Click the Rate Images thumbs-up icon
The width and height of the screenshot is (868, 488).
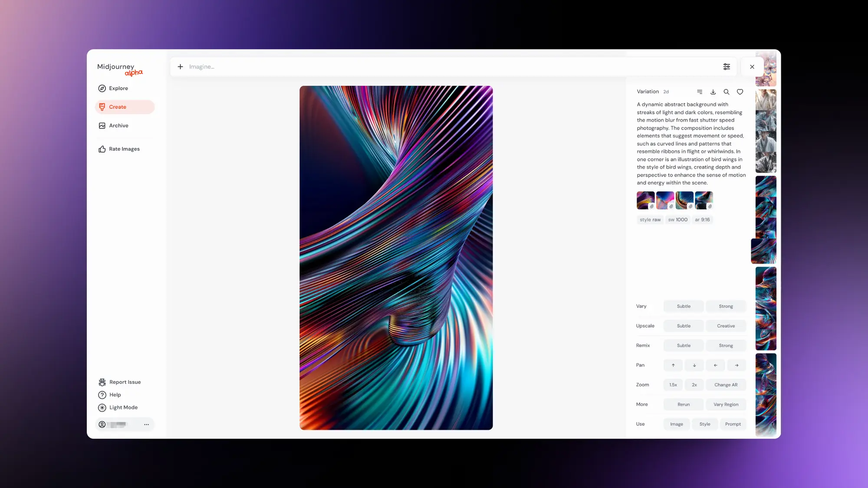point(102,149)
